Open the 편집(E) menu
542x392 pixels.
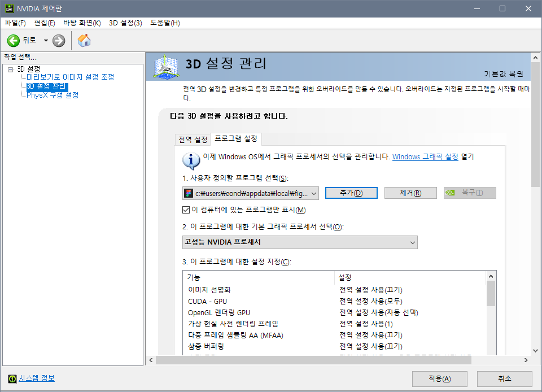(45, 23)
